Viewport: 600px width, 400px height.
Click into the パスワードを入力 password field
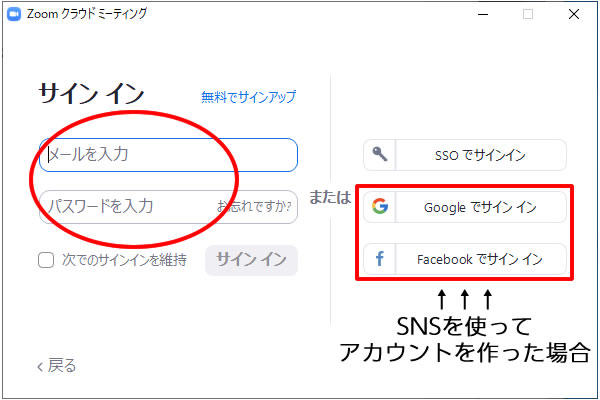click(x=125, y=207)
